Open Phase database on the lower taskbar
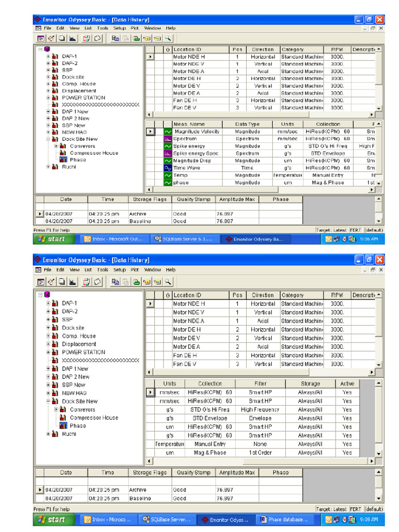Viewport: 399px width, 532px height. (284, 520)
